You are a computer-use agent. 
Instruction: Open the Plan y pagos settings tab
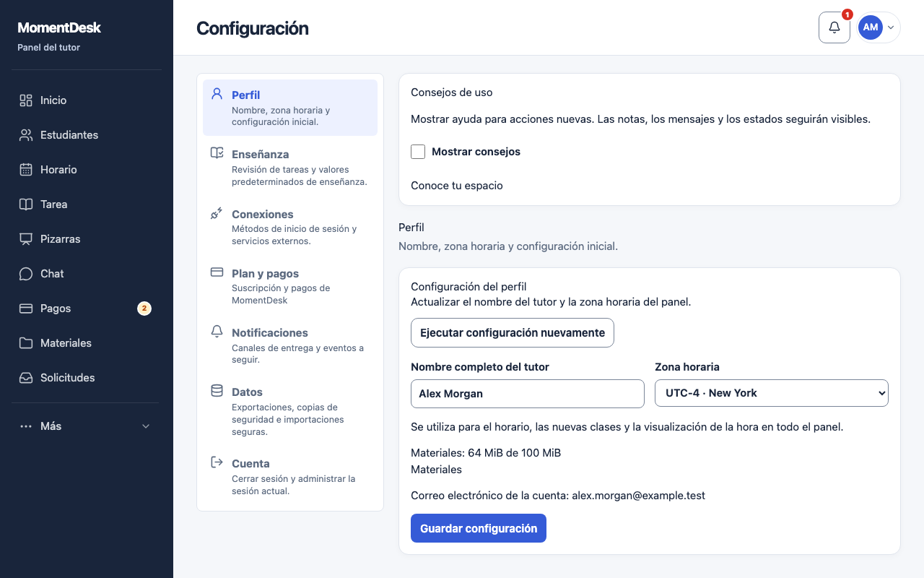tap(290, 286)
